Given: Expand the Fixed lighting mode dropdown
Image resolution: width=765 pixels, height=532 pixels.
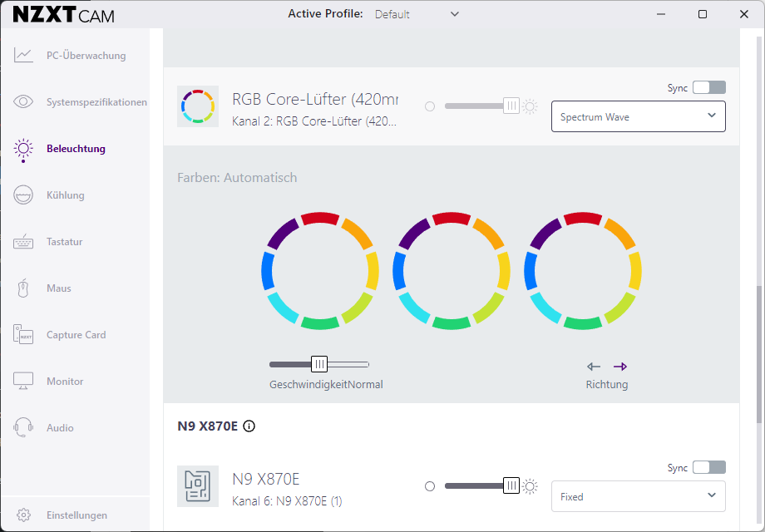Looking at the screenshot, I should pyautogui.click(x=638, y=497).
